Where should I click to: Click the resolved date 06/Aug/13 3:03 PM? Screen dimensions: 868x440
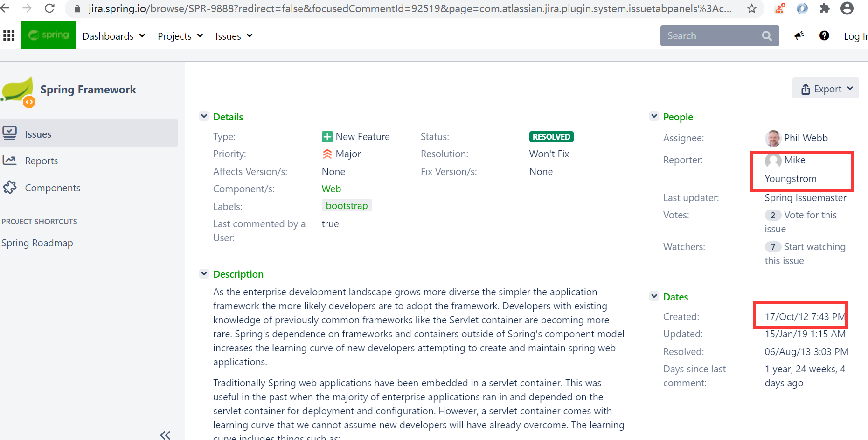(x=806, y=352)
